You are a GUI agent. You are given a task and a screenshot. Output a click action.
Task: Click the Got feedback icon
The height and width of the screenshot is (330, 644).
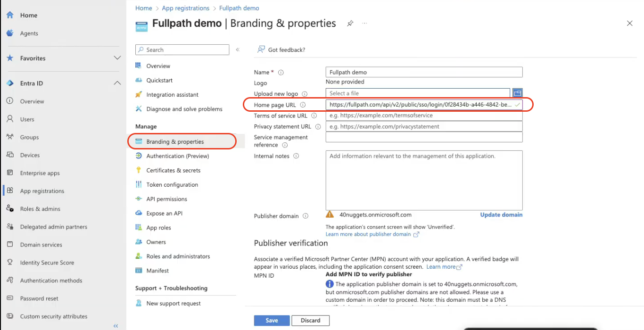pos(261,49)
